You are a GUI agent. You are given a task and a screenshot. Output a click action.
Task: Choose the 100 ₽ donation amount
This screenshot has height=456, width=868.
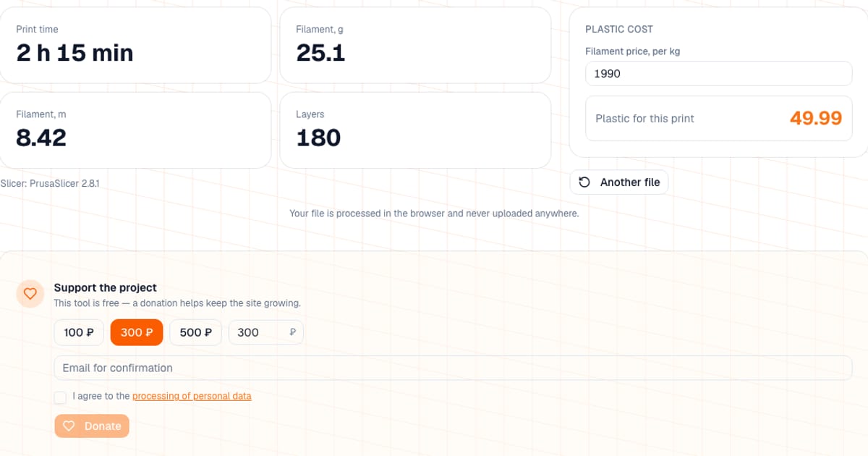[79, 332]
